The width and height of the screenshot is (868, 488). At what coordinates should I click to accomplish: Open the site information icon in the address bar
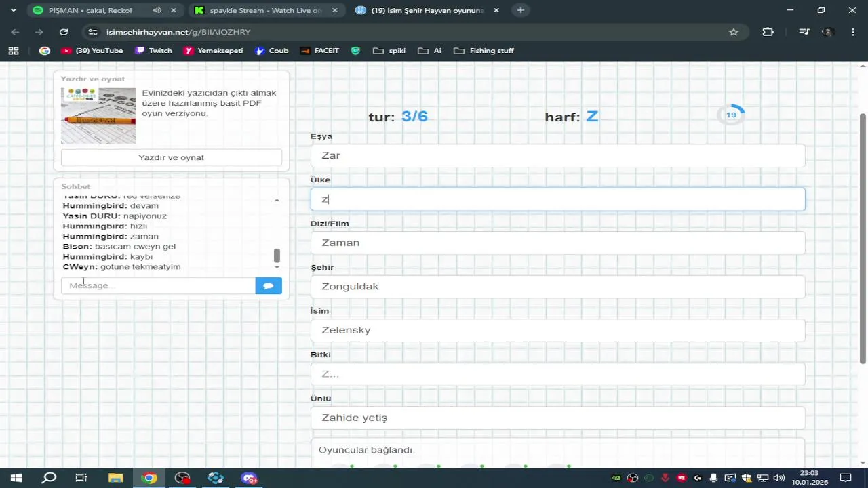pyautogui.click(x=93, y=32)
